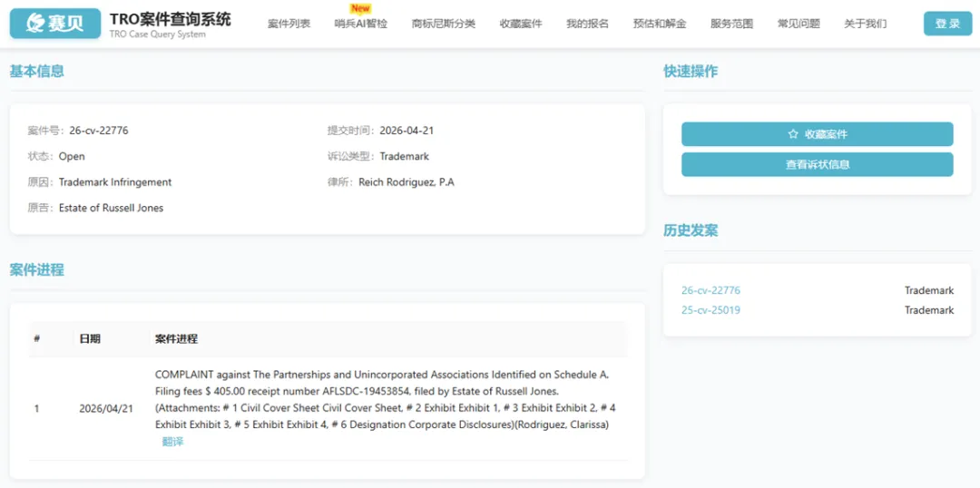
Task: Click the star icon on 收藏案件 button
Action: (x=793, y=134)
